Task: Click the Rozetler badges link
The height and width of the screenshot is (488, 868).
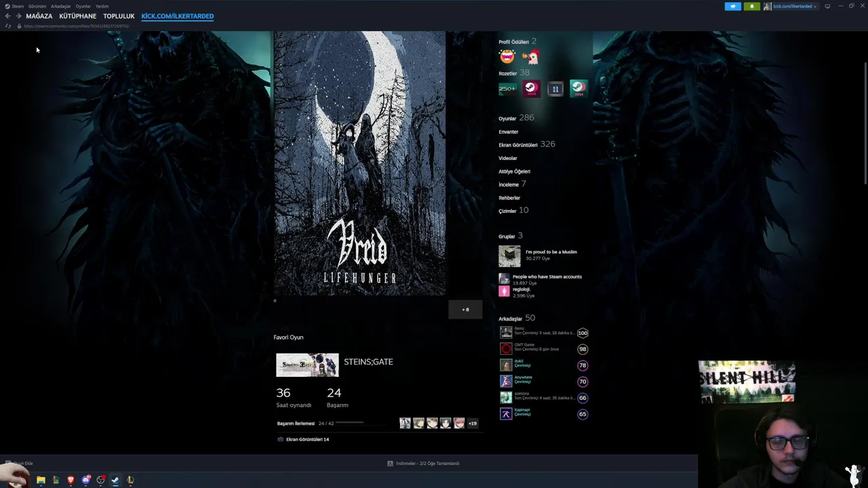Action: (x=508, y=73)
